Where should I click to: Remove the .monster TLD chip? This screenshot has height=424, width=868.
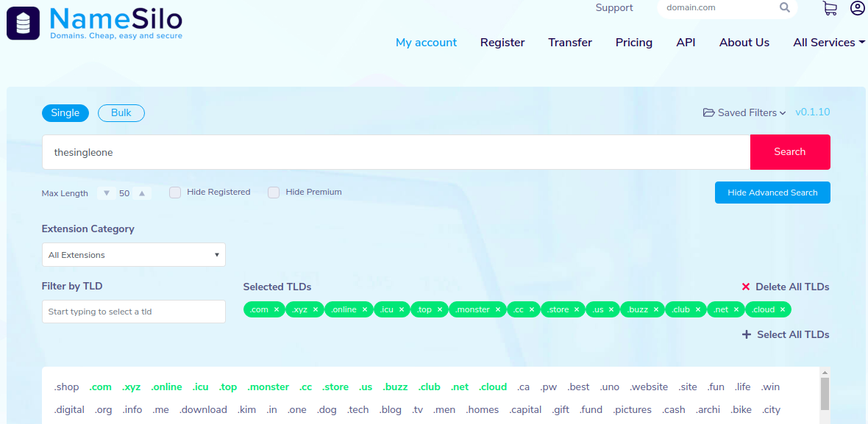[498, 310]
